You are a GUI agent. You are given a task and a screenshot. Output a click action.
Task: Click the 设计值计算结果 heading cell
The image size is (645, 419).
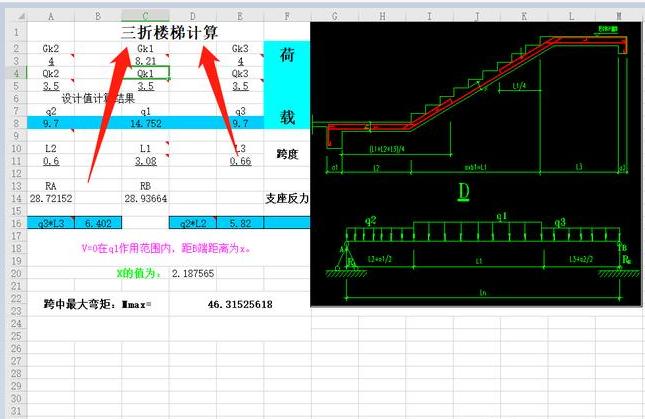click(x=98, y=98)
